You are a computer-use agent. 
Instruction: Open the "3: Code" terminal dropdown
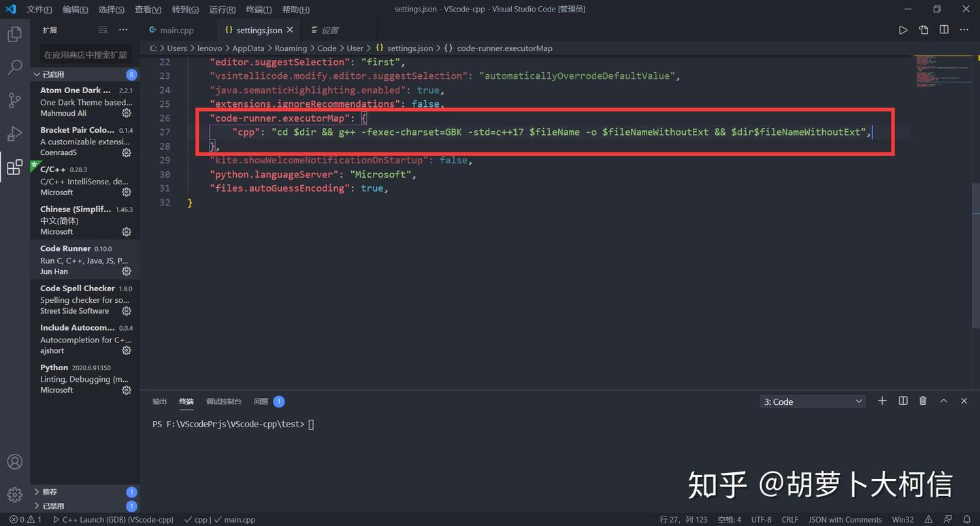[x=813, y=401]
